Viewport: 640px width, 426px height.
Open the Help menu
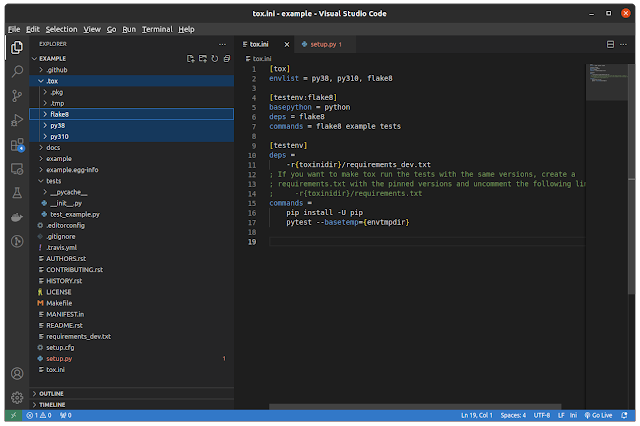click(186, 29)
